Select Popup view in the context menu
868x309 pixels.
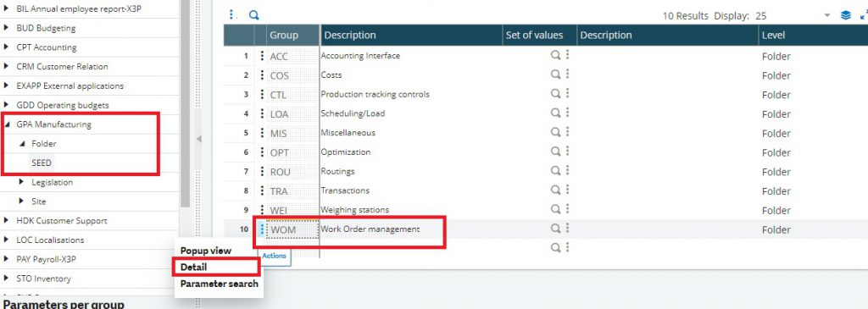coord(205,251)
